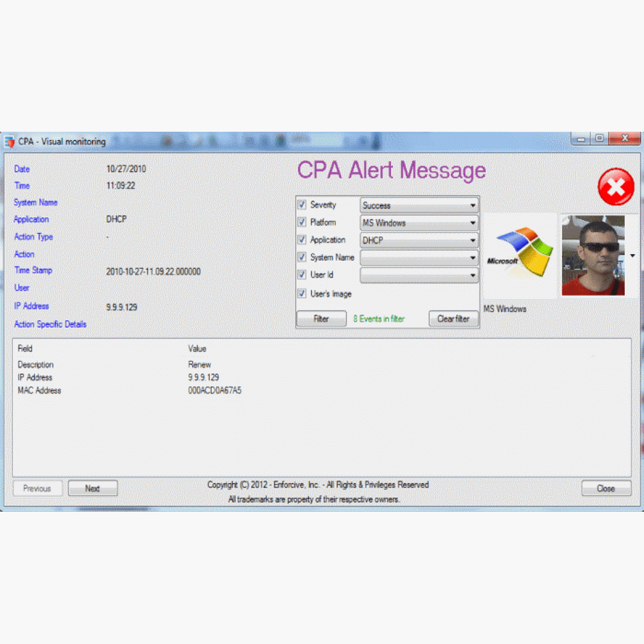Click the CPA app icon in title bar
Viewport: 644px width, 644px height.
click(x=9, y=142)
